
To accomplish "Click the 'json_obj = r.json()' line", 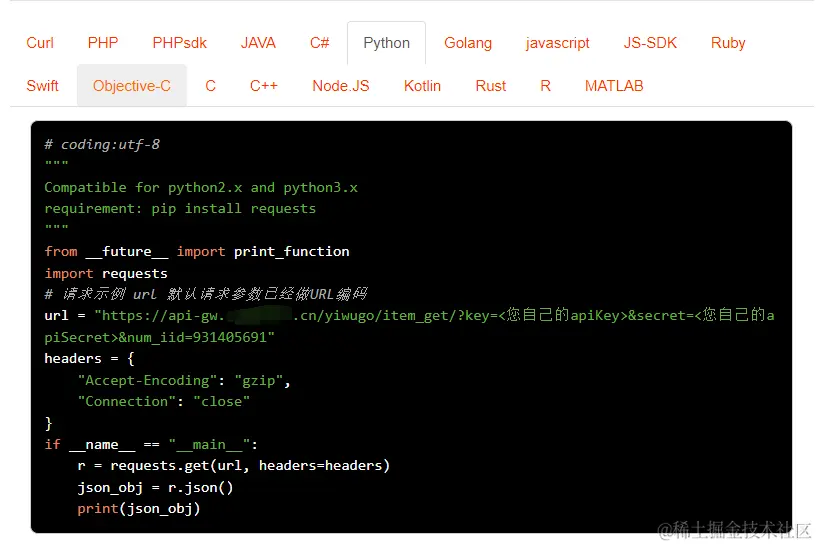I will [155, 488].
